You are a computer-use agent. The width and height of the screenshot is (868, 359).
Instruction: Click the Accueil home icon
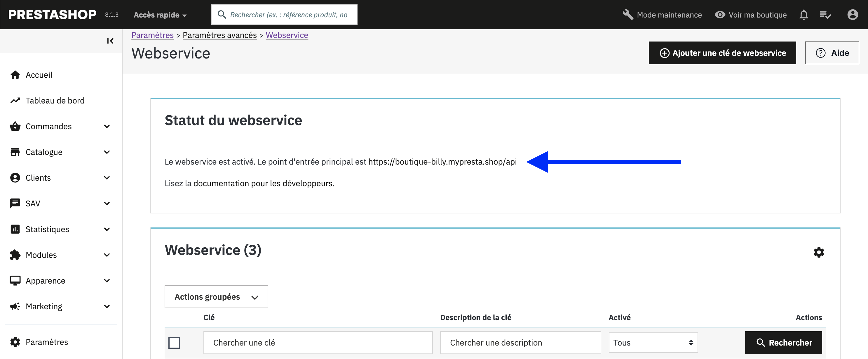coord(15,75)
